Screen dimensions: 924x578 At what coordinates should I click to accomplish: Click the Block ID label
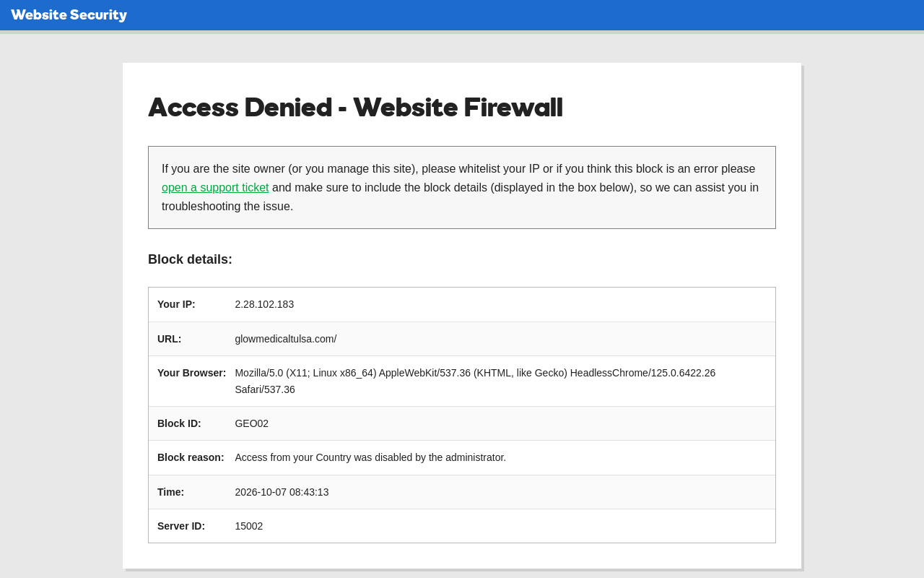179,423
